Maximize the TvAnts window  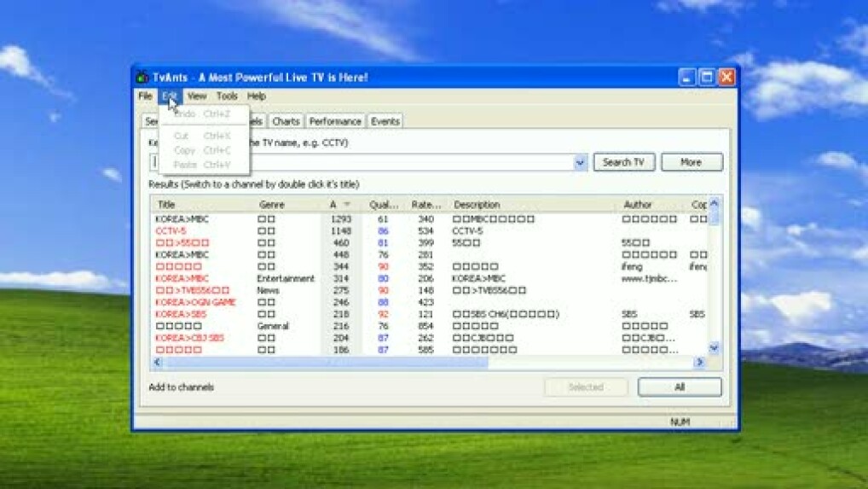point(707,78)
